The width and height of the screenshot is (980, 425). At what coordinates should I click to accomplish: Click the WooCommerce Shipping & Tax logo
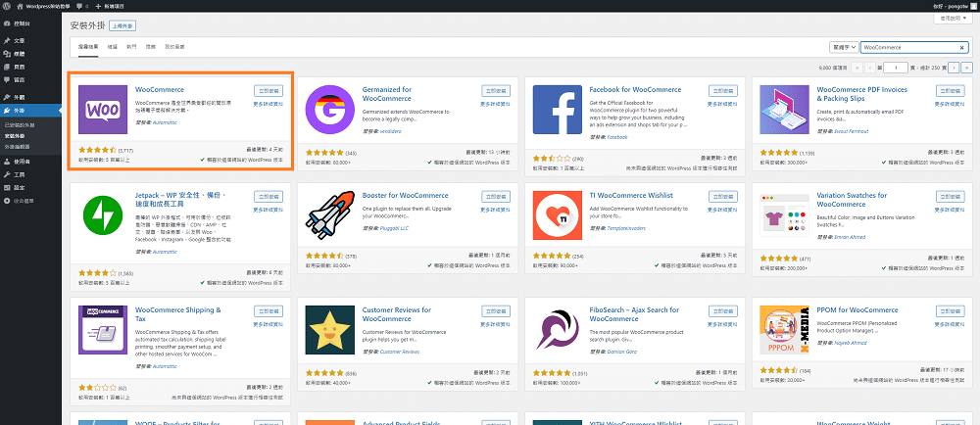point(103,329)
